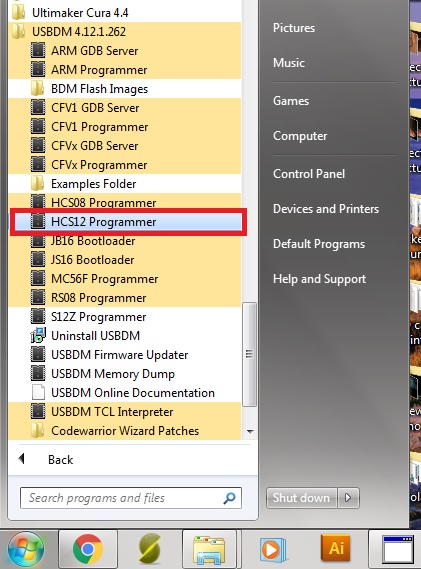Click the Windows Start orb
This screenshot has width=421, height=569.
(26, 549)
